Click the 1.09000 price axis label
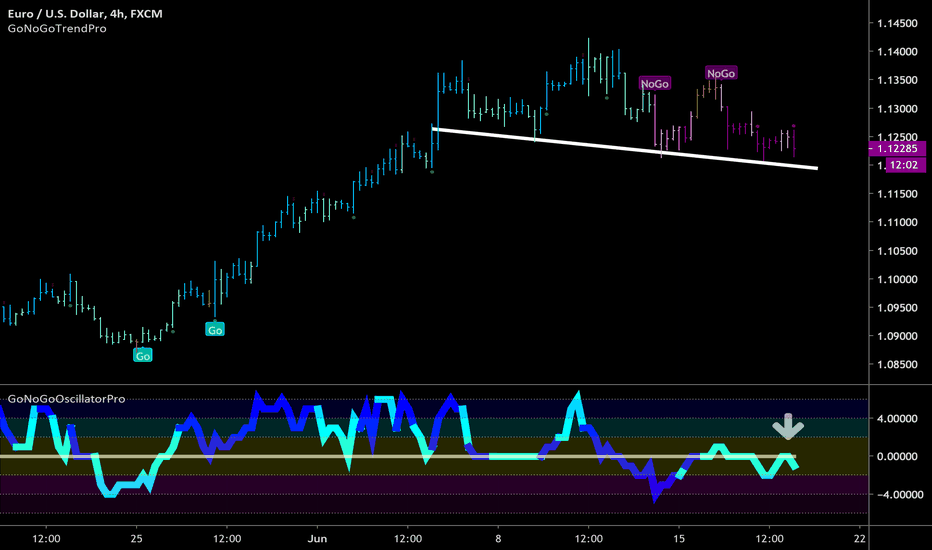 (898, 336)
